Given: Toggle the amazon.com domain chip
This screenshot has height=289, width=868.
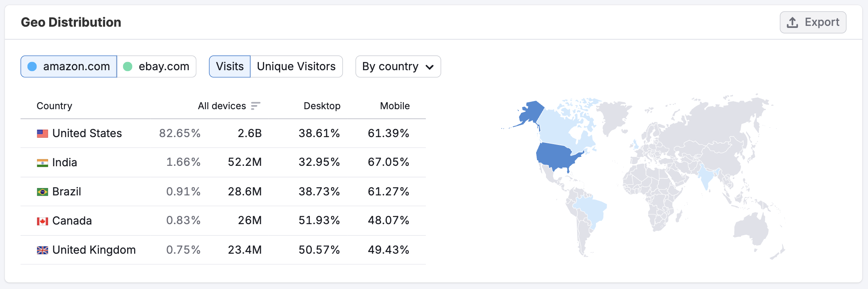Looking at the screenshot, I should (69, 66).
